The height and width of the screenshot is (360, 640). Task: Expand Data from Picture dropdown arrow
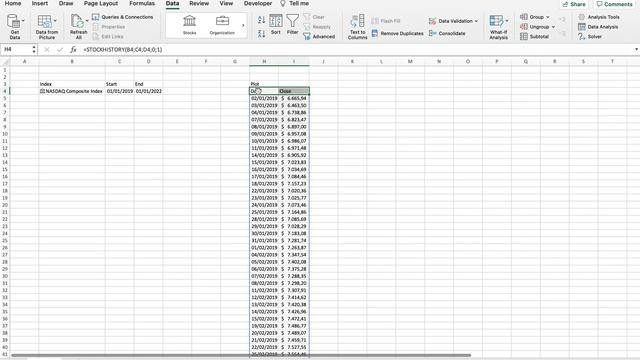tap(55, 20)
